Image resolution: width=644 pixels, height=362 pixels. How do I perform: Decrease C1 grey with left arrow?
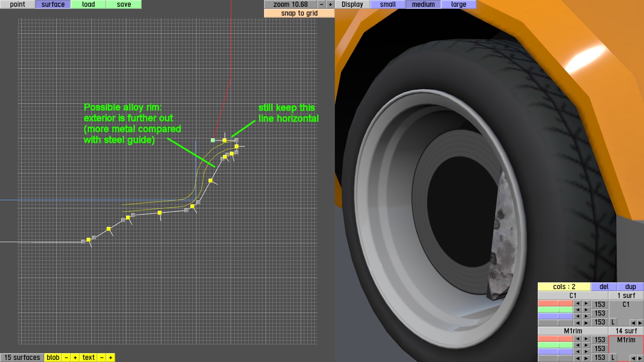(578, 323)
